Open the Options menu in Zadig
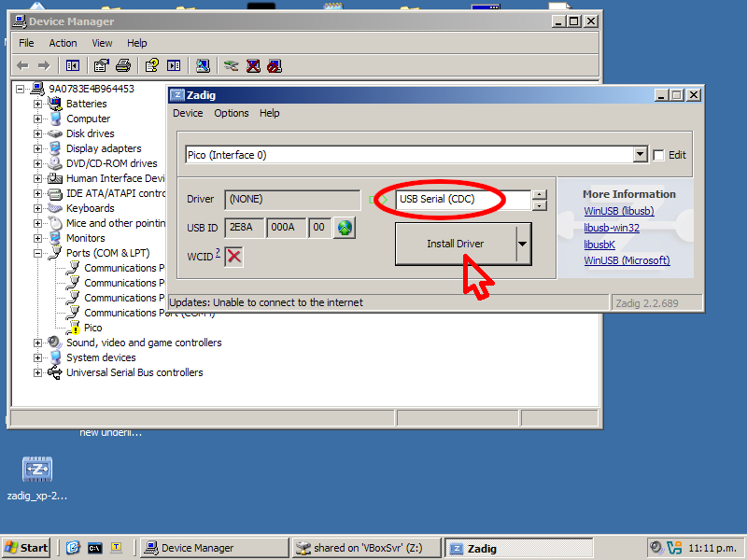Screen dimensions: 747x560 click(x=231, y=113)
